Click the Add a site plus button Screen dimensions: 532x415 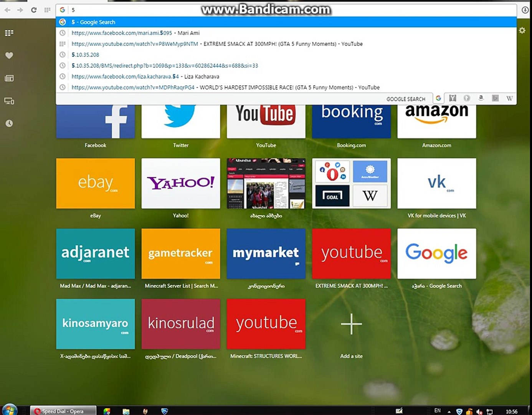click(x=351, y=324)
